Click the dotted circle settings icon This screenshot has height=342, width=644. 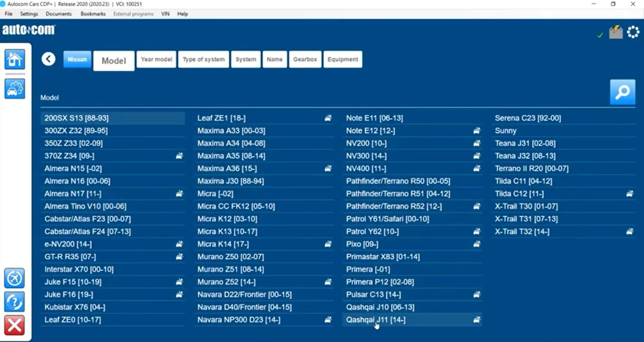pyautogui.click(x=633, y=32)
